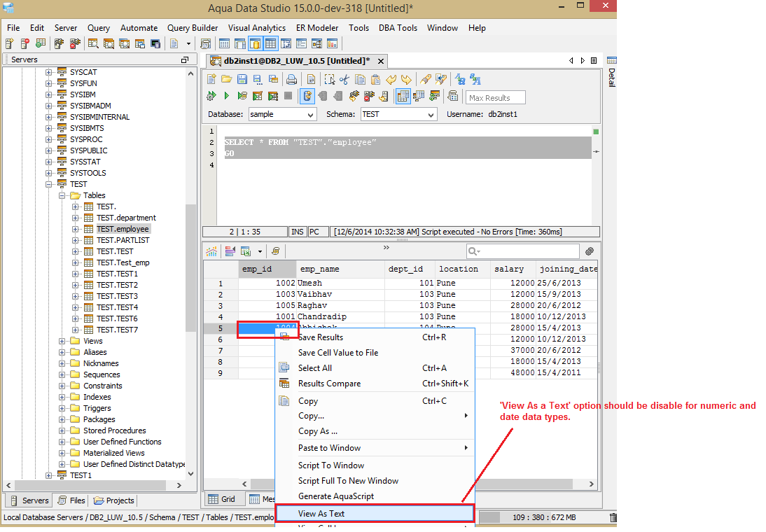Viewport: 766px width, 532px height.
Task: Click the Redo arrow icon
Action: pos(406,79)
